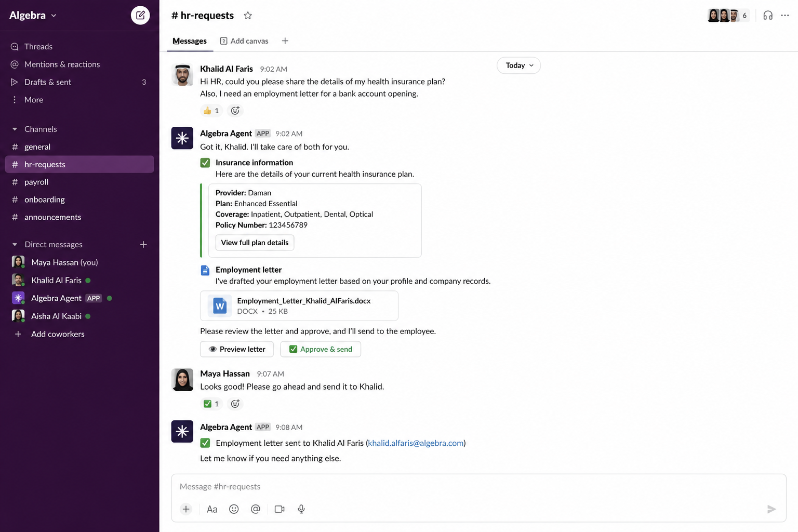798x532 pixels.
Task: Click Policy Number 123456789 text
Action: click(x=261, y=225)
